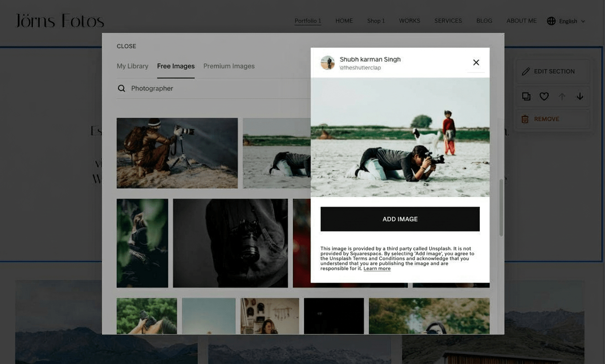605x364 pixels.
Task: Move the section up with the up arrow
Action: point(562,96)
